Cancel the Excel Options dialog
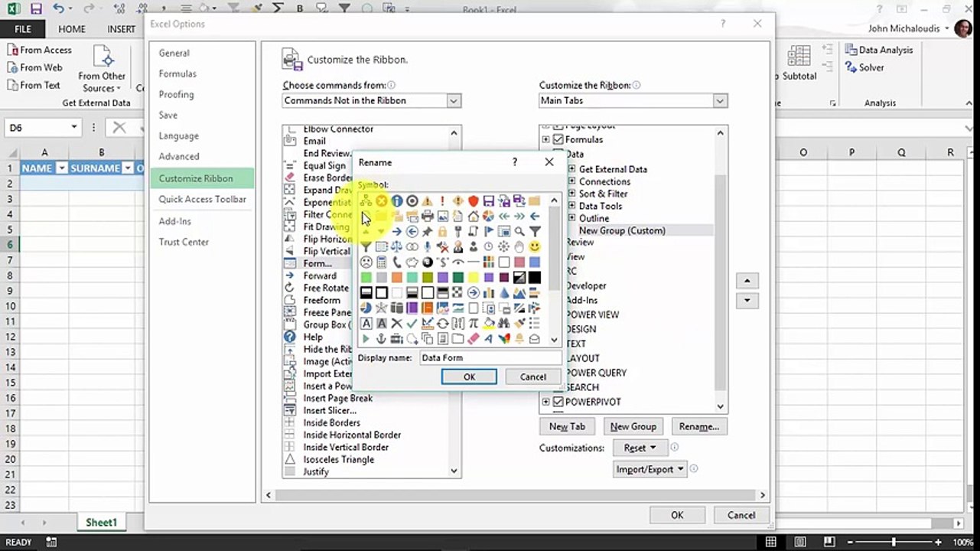Image resolution: width=980 pixels, height=551 pixels. pyautogui.click(x=741, y=515)
